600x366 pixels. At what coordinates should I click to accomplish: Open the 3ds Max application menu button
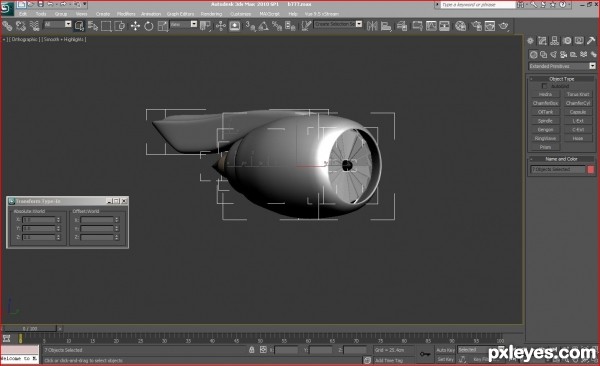pos(7,8)
